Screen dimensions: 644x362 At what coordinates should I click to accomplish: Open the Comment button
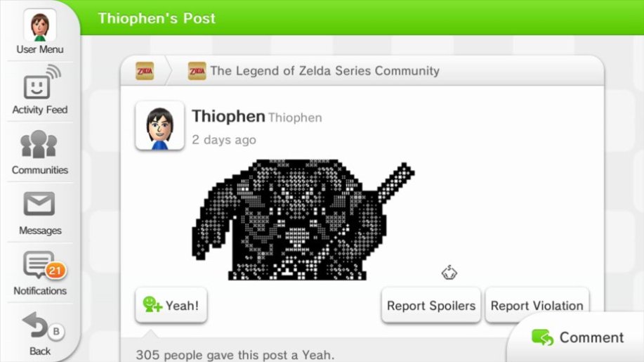[577, 337]
